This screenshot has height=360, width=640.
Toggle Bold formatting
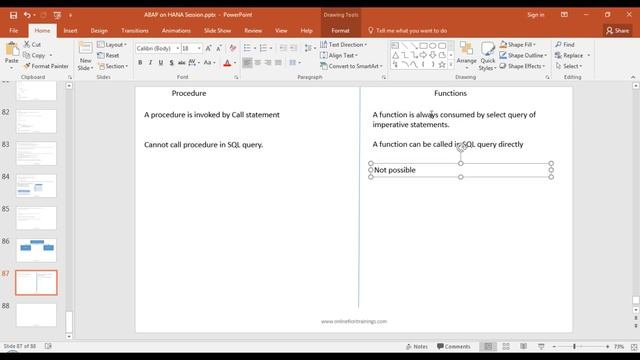point(140,62)
